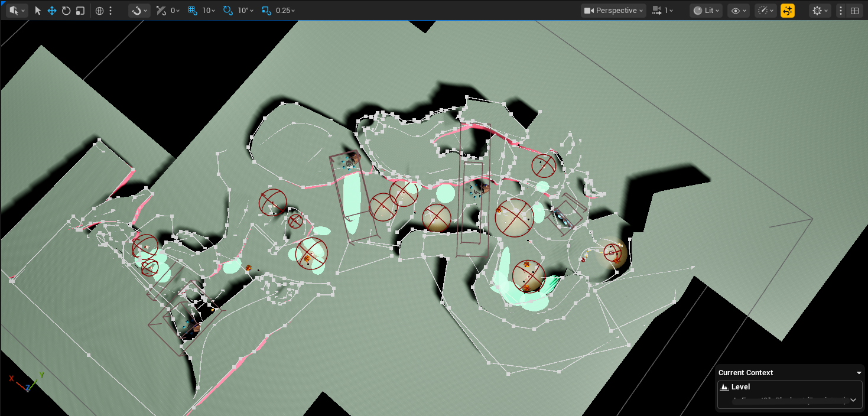Open the surface snapping magnet menu
This screenshot has width=868, height=416.
pos(139,11)
